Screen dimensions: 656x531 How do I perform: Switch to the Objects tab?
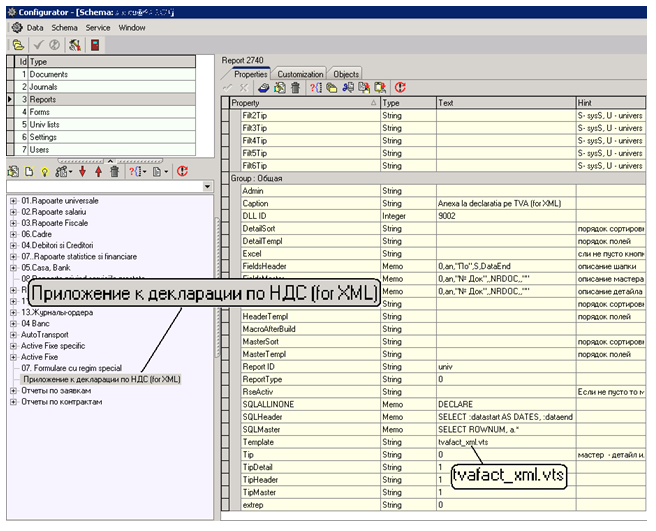(x=346, y=74)
